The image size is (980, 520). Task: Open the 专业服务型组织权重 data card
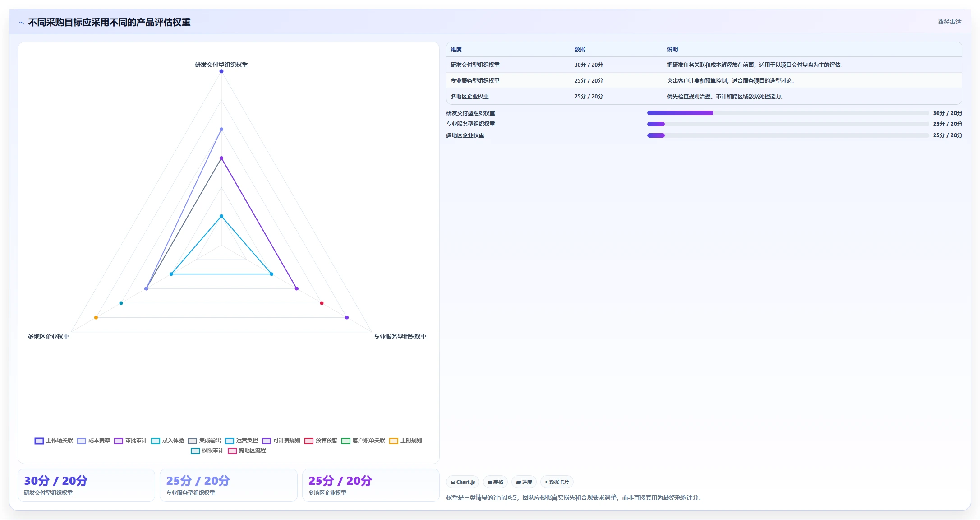coord(229,485)
